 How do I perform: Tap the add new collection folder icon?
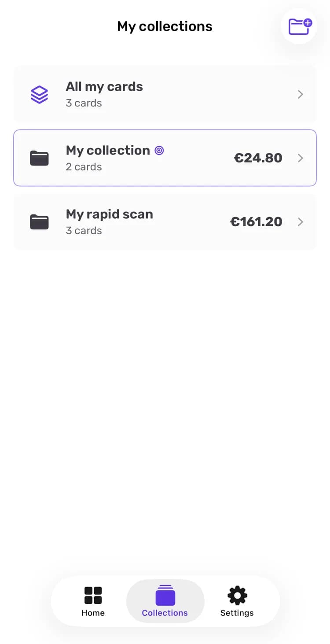(x=300, y=26)
